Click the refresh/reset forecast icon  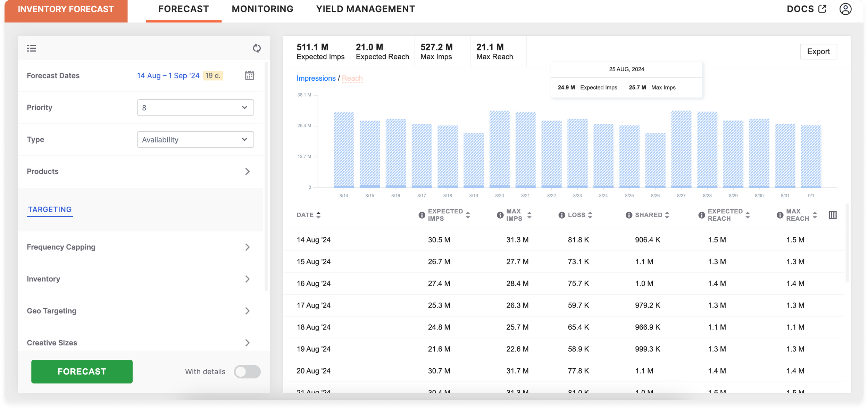click(x=257, y=48)
